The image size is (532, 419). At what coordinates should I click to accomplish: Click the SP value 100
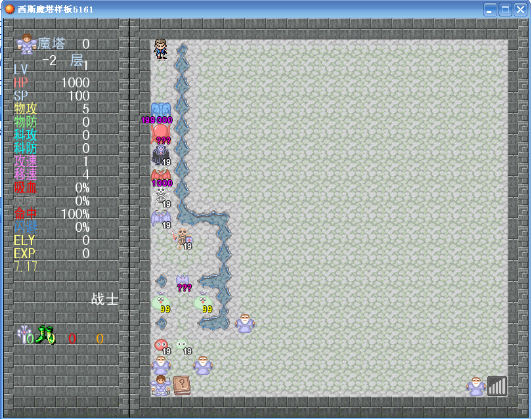(x=79, y=96)
